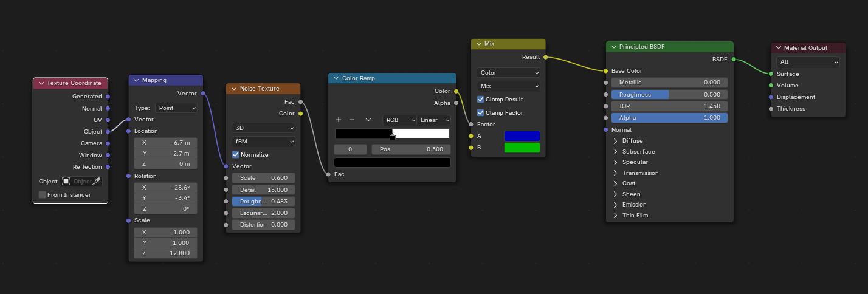
Task: Click the Color Ramp remove stop minus icon
Action: (x=351, y=120)
